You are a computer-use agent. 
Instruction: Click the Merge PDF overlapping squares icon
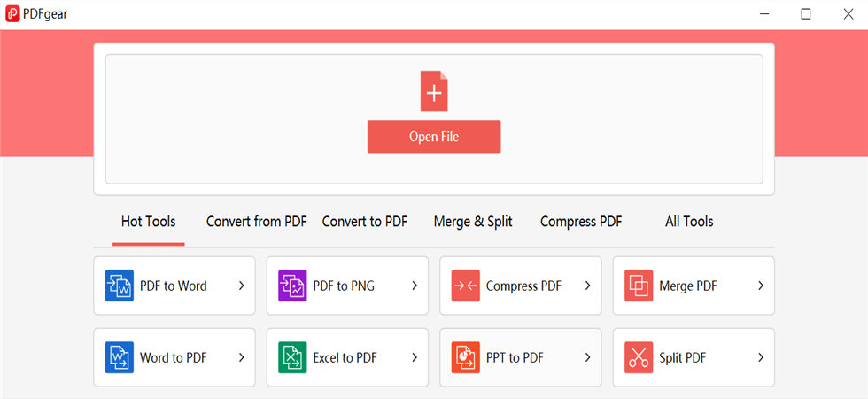click(x=639, y=286)
